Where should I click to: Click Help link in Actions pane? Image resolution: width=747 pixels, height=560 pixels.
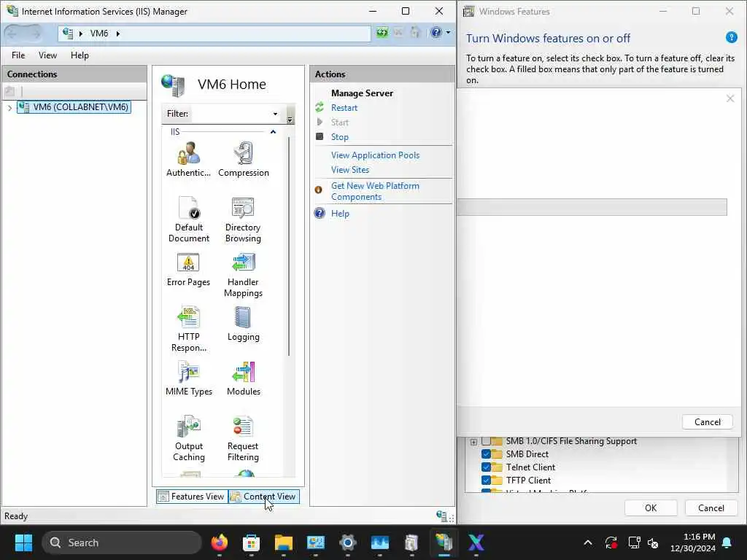point(340,214)
